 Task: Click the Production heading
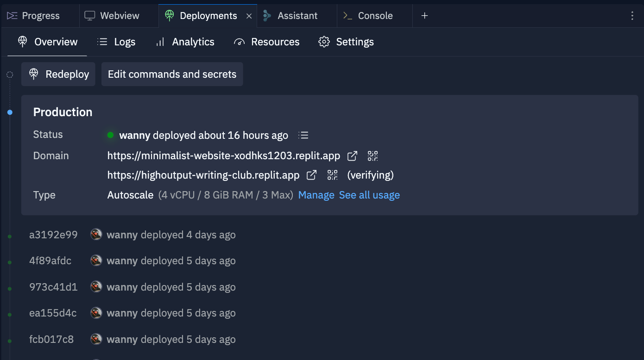pyautogui.click(x=63, y=112)
